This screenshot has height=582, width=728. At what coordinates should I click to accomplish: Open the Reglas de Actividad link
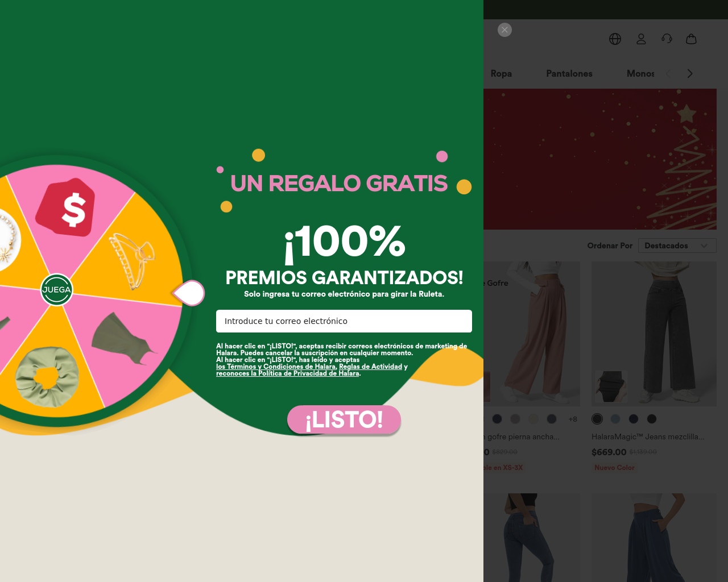(x=370, y=367)
